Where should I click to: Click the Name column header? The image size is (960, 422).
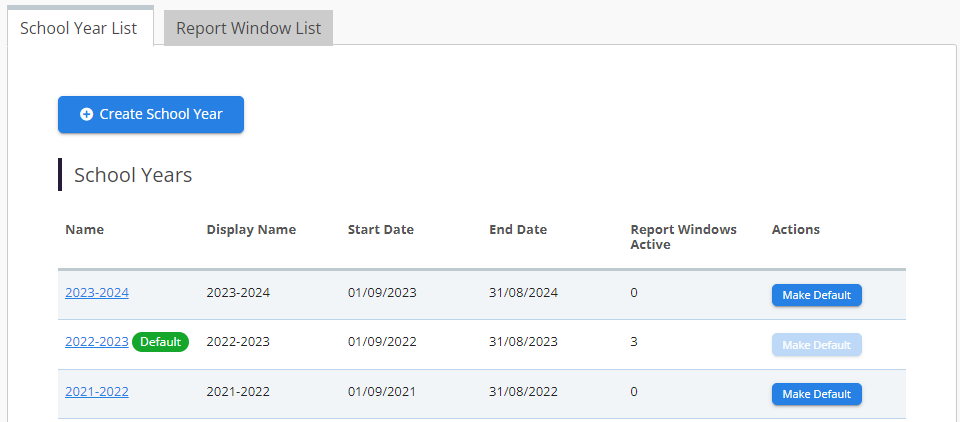[x=84, y=230]
